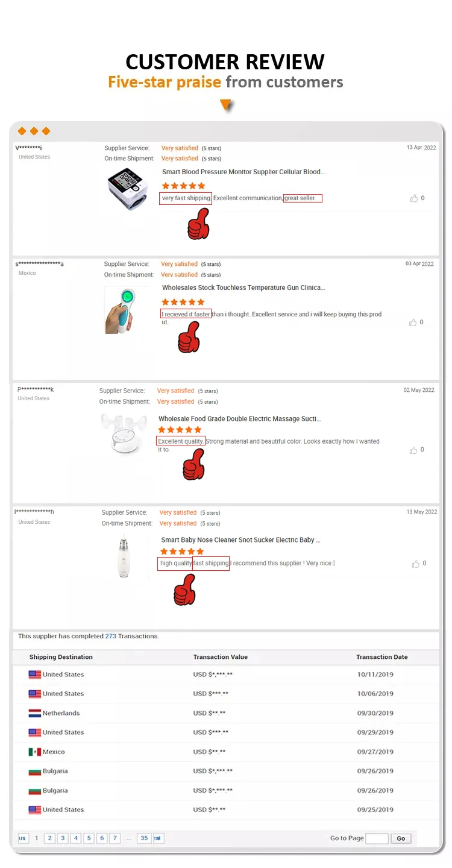
Task: Open Smart Blood Pressure Monitor product link
Action: click(x=243, y=172)
